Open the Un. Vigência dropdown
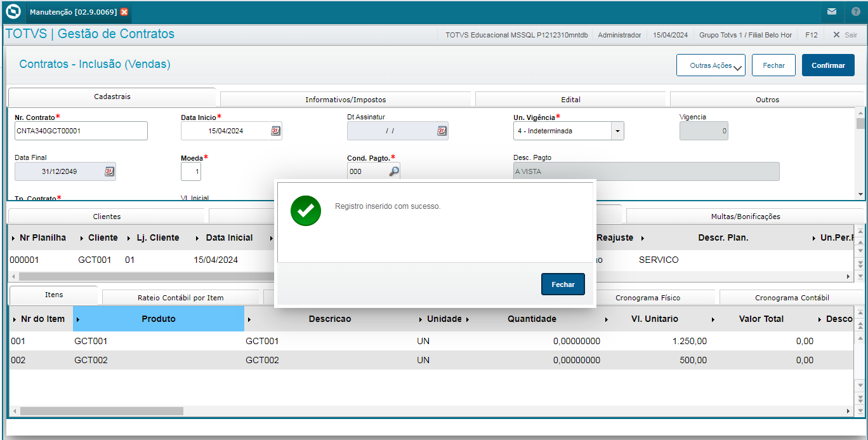The width and height of the screenshot is (868, 440). [x=617, y=131]
